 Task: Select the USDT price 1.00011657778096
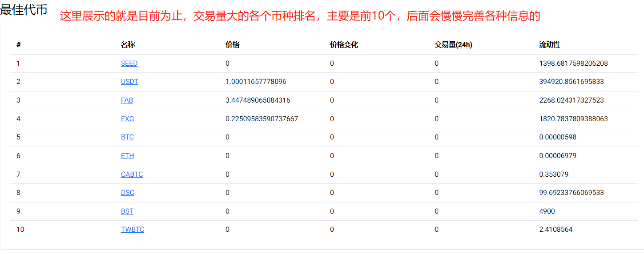pyautogui.click(x=256, y=82)
